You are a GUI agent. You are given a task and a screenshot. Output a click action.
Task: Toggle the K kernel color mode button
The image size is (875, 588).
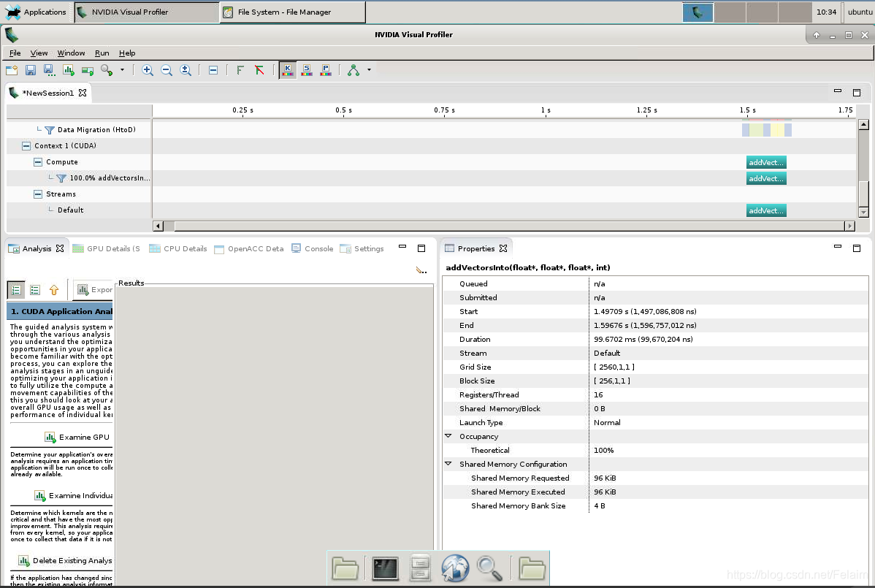pos(287,69)
